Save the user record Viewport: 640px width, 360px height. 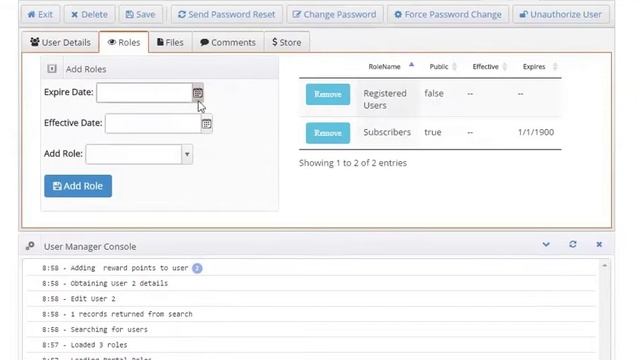click(x=140, y=14)
